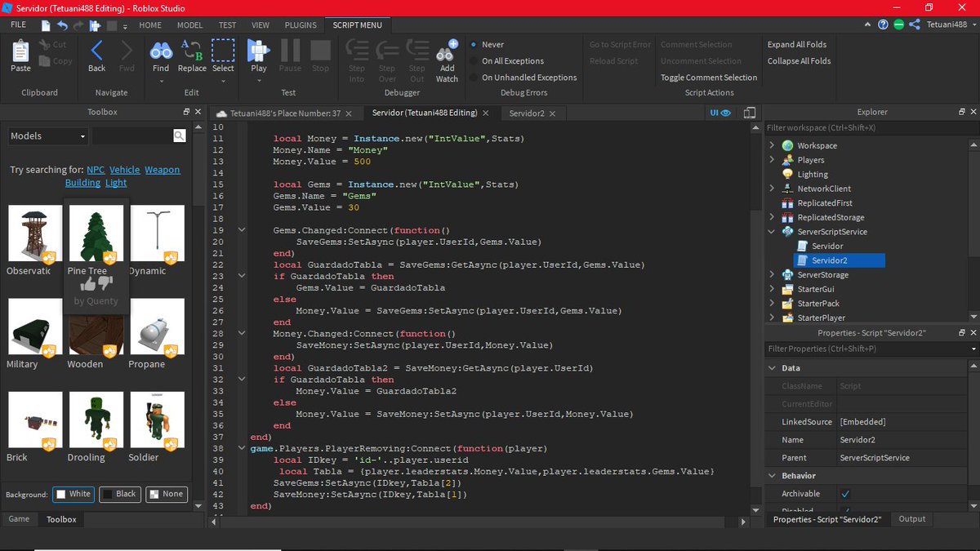Switch to the VIEW ribbon tab

(x=261, y=25)
